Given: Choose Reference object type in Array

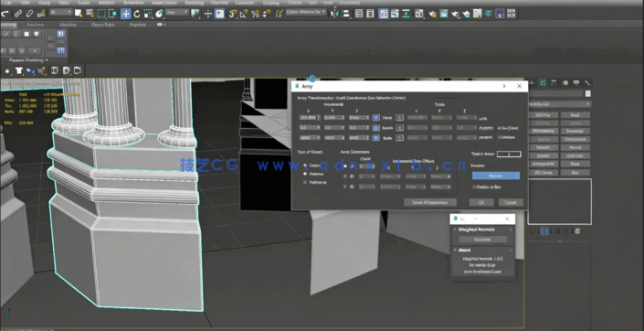Looking at the screenshot, I should click(305, 182).
